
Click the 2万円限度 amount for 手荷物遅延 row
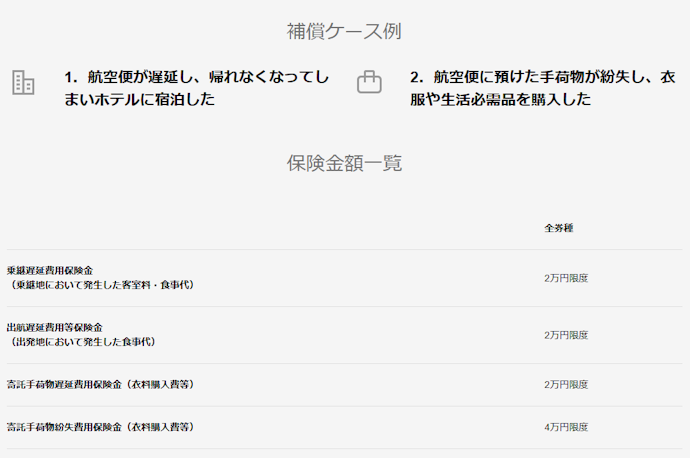tap(566, 385)
